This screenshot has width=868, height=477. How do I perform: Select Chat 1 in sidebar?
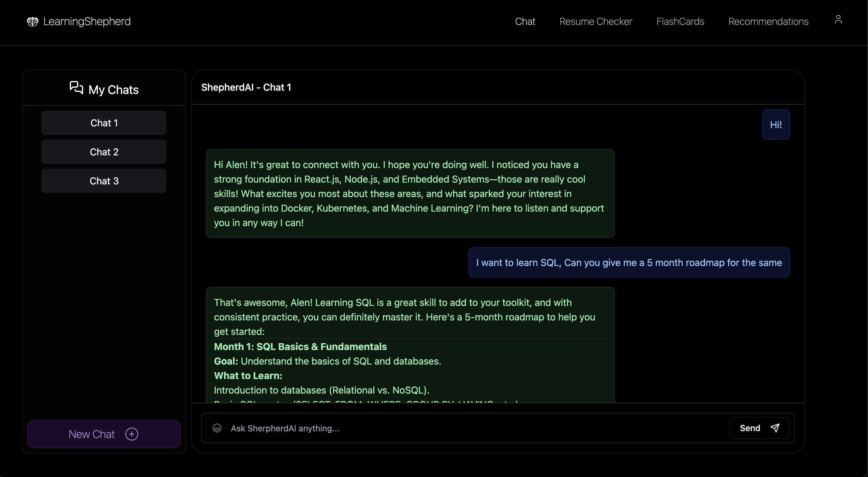(x=104, y=123)
